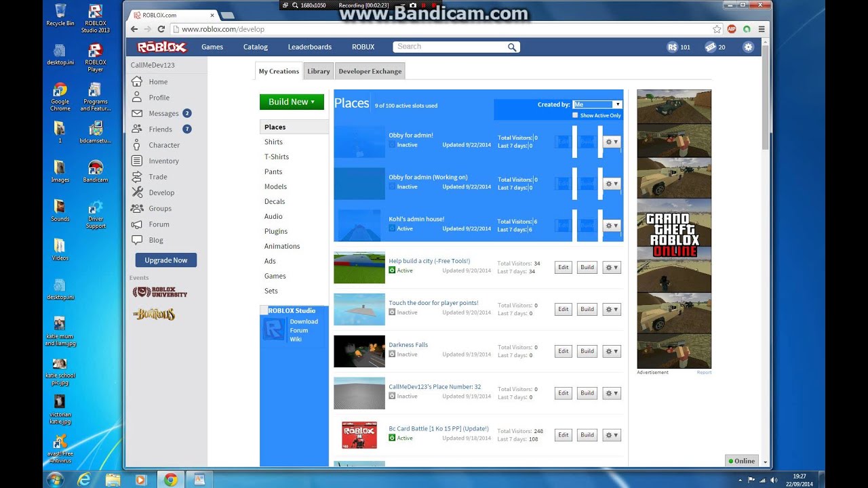Open Leaderboards in the top navigation
This screenshot has width=868, height=488.
point(310,47)
